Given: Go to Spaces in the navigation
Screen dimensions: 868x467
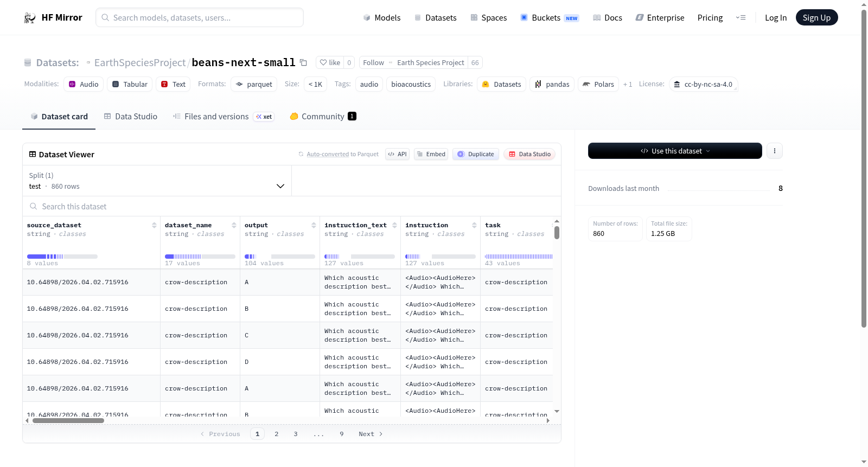Looking at the screenshot, I should 489,17.
